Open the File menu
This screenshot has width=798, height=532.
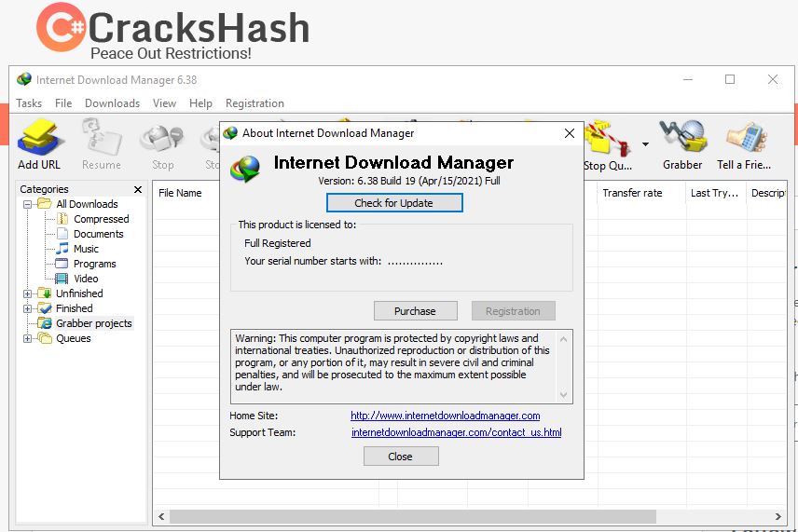pos(63,103)
